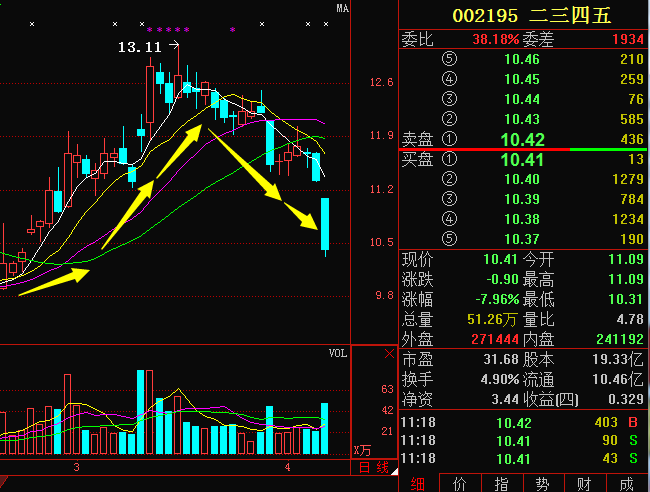Click the VOL indicator label
This screenshot has height=492, width=650.
[x=339, y=354]
